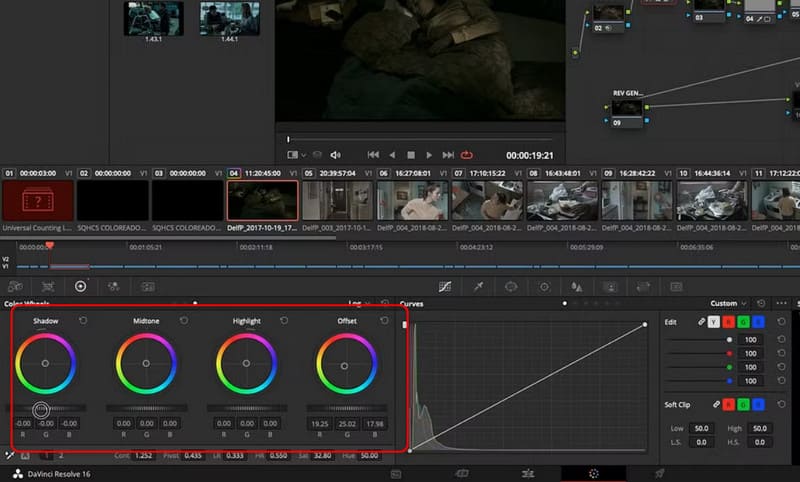Open the Motion Effects palette

tap(147, 287)
